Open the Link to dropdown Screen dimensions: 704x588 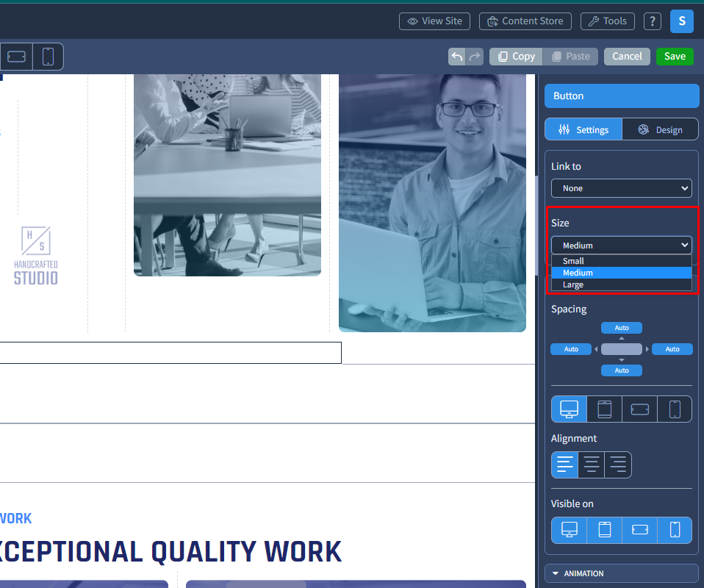coord(622,188)
